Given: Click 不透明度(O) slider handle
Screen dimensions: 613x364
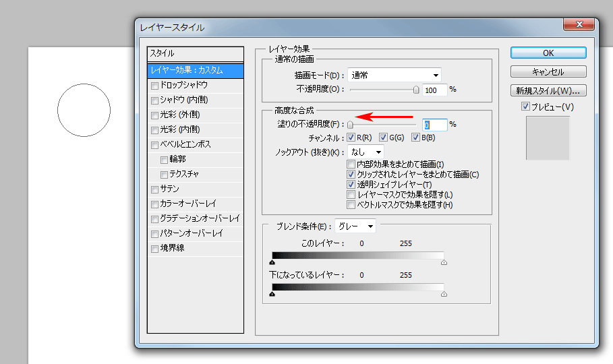Looking at the screenshot, I should [416, 90].
